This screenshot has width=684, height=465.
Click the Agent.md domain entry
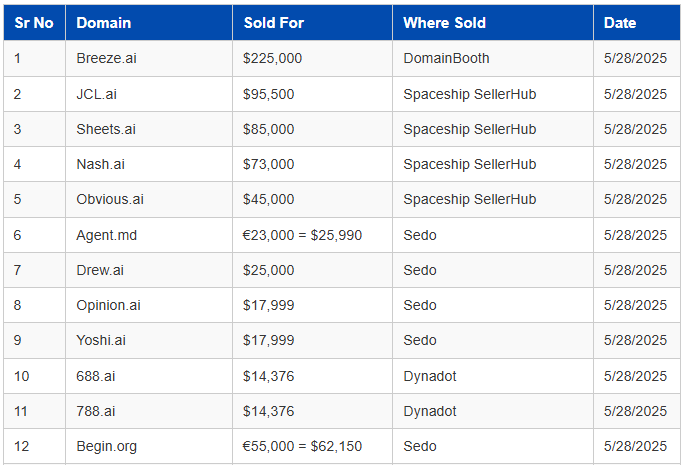tap(106, 235)
